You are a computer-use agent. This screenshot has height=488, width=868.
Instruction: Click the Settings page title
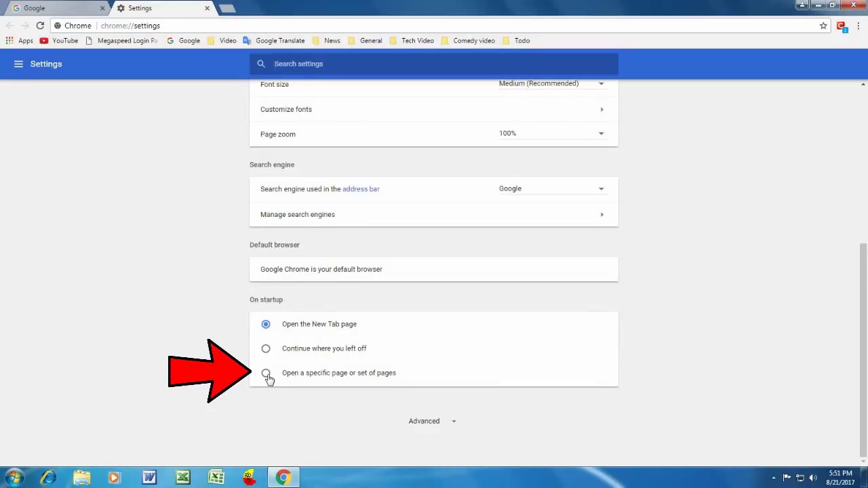46,64
